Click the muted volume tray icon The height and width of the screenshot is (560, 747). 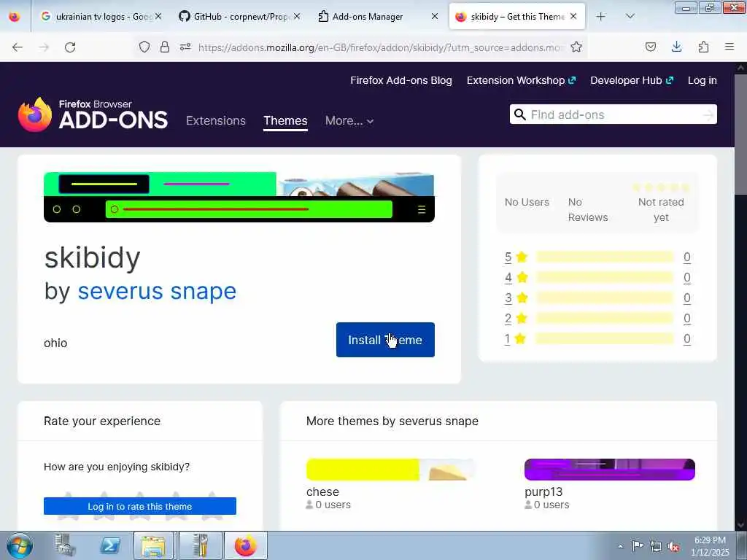click(x=673, y=546)
